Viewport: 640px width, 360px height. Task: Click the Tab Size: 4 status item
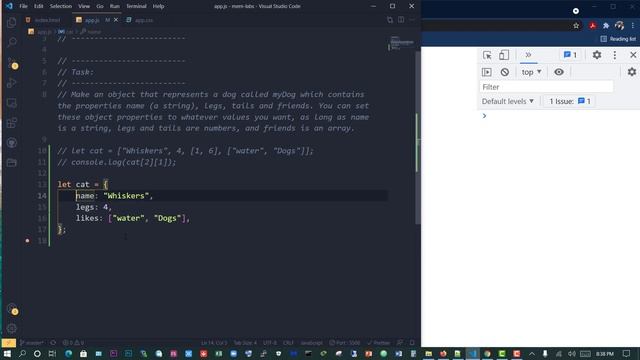245,343
